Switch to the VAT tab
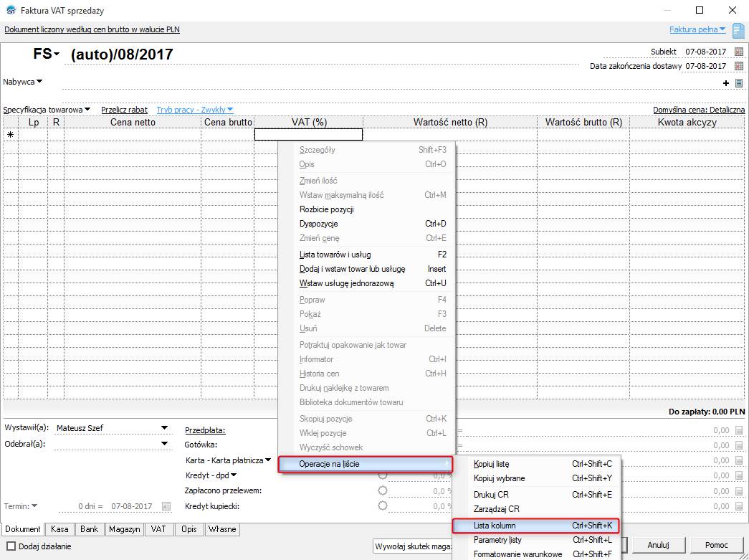 pyautogui.click(x=158, y=529)
